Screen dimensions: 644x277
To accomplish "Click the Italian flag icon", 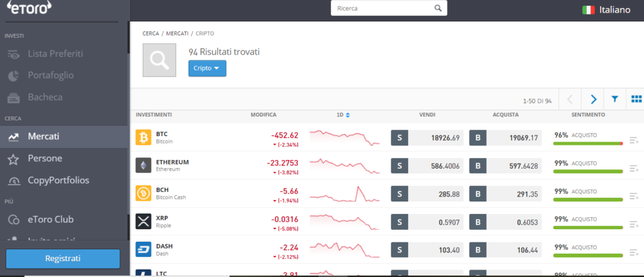I will 589,10.
